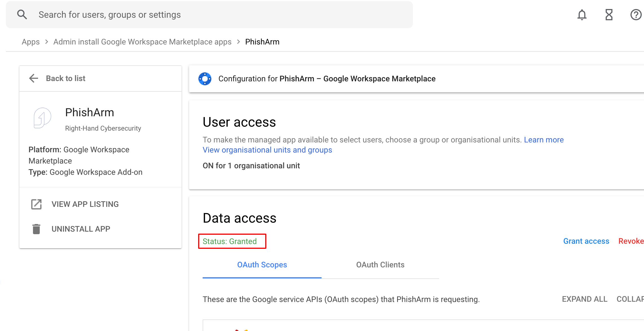Click the red Revoke button
644x331 pixels.
tap(631, 241)
